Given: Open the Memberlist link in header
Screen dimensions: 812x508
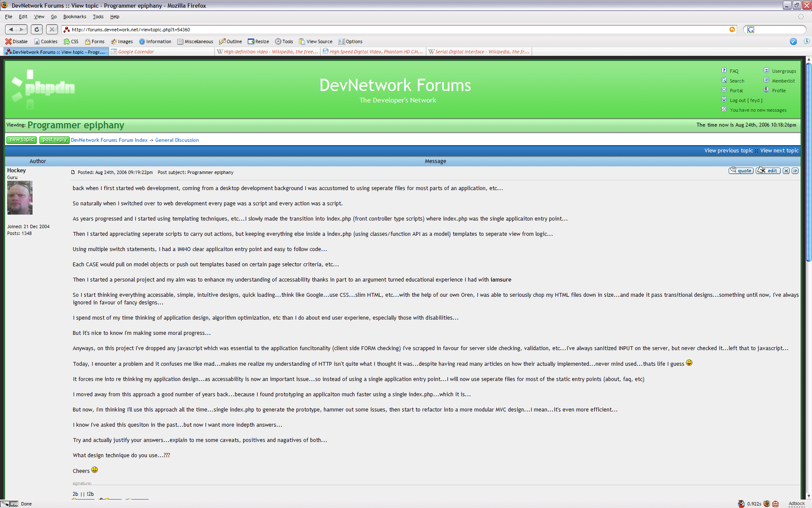Looking at the screenshot, I should (783, 81).
